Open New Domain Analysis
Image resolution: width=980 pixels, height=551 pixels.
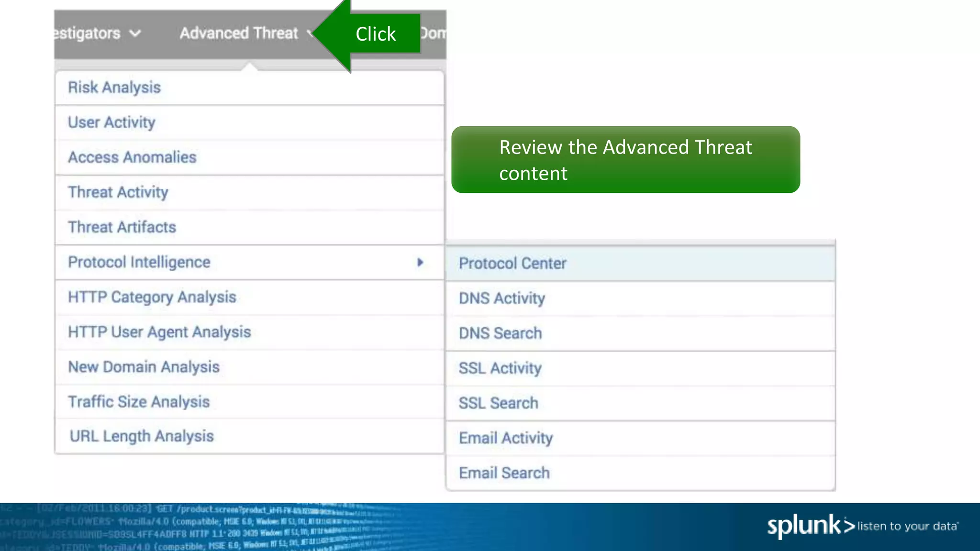(249, 367)
